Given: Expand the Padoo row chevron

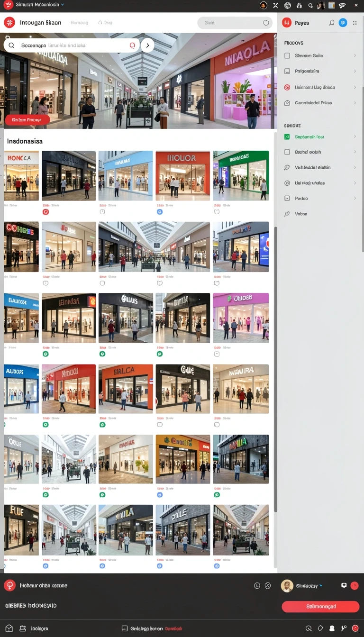Looking at the screenshot, I should pyautogui.click(x=355, y=199).
